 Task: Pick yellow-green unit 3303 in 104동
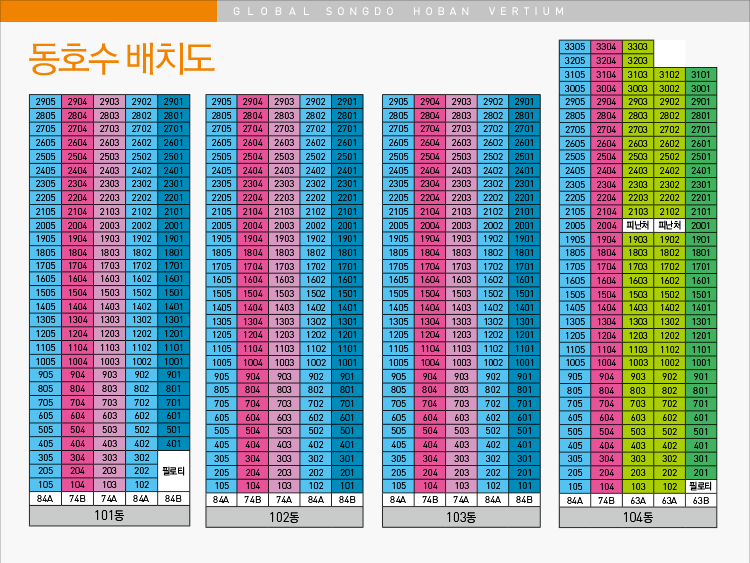637,47
